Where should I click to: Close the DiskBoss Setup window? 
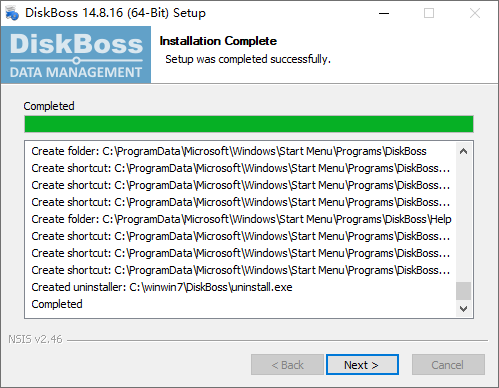tap(475, 13)
